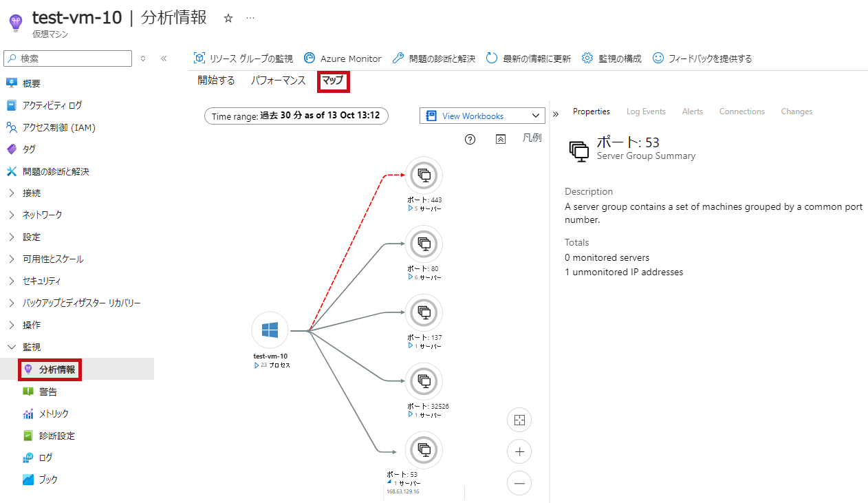Change the Time range selector

click(x=296, y=116)
